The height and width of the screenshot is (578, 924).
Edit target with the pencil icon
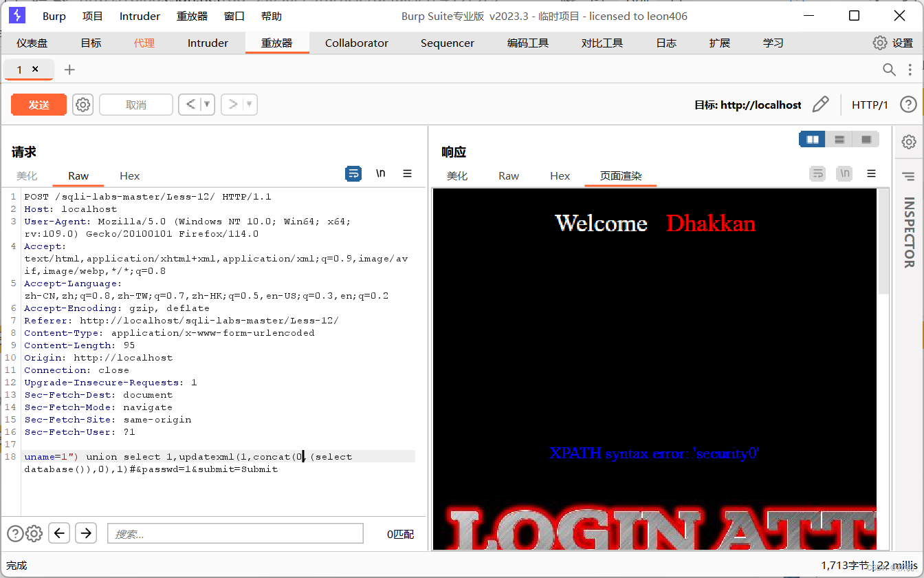820,105
